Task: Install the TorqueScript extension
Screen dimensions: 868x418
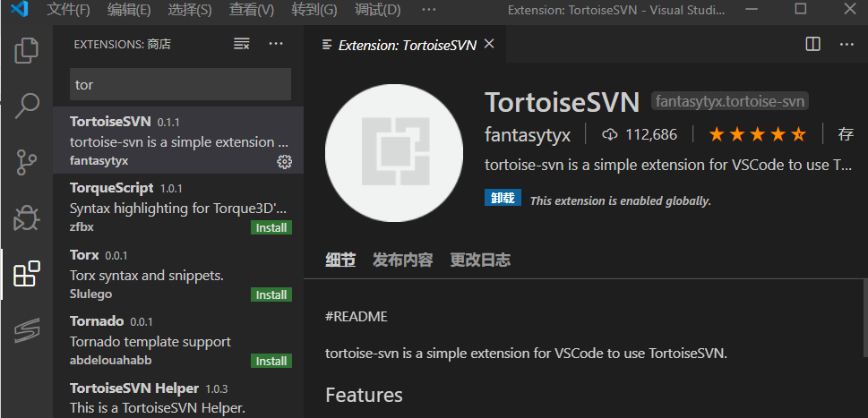Action: point(271,227)
